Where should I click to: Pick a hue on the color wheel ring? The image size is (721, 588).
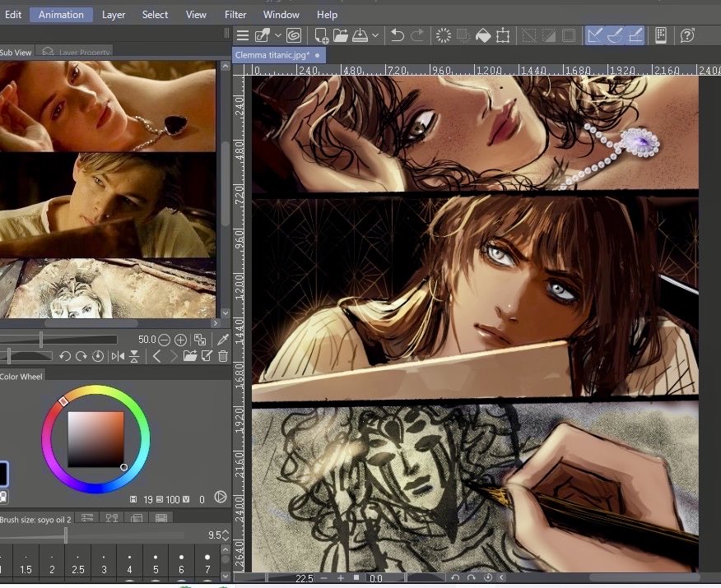point(95,440)
